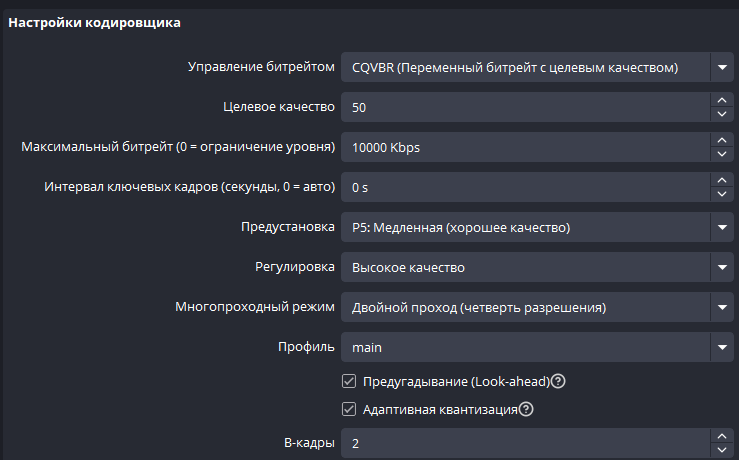
Task: Disable the Адаптивная квантизация checkbox
Action: [349, 408]
